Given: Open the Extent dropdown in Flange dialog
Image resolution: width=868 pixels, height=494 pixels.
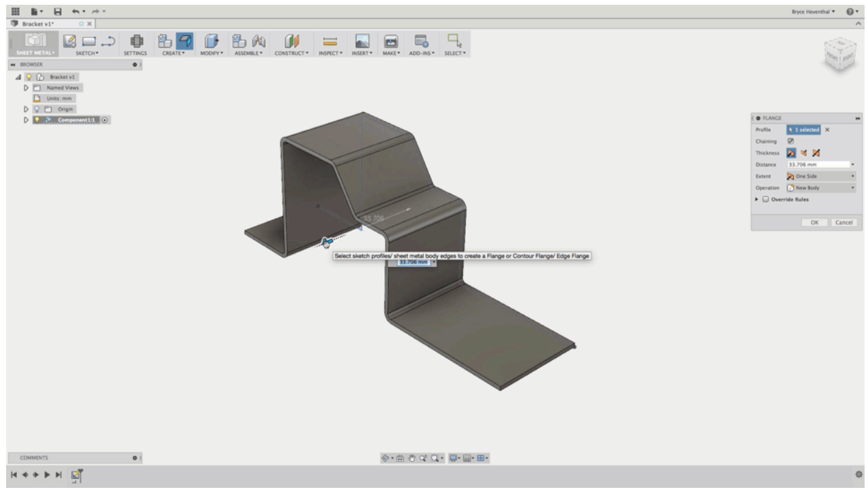Looking at the screenshot, I should [852, 176].
